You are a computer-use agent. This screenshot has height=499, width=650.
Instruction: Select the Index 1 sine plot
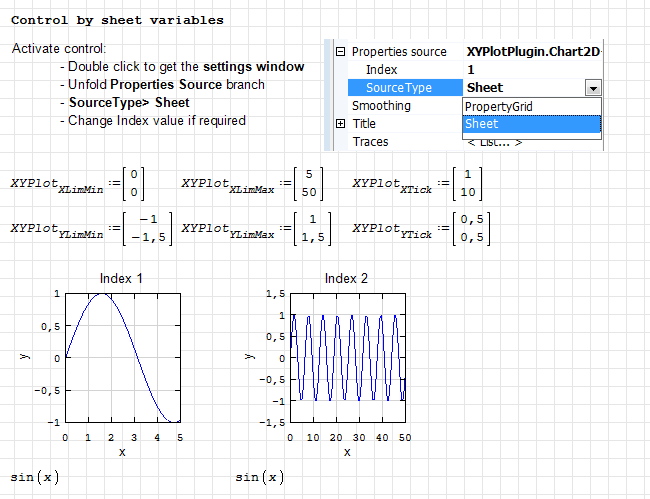pos(122,357)
